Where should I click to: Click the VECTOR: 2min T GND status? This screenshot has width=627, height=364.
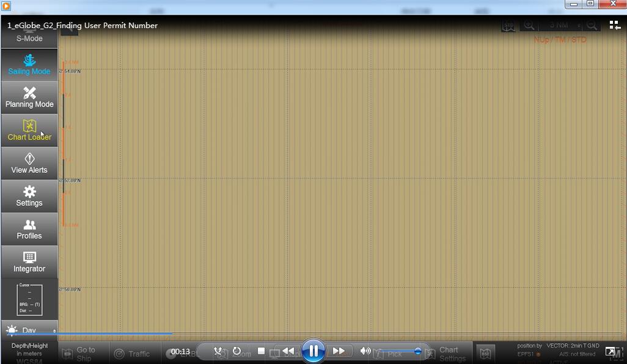coord(573,346)
